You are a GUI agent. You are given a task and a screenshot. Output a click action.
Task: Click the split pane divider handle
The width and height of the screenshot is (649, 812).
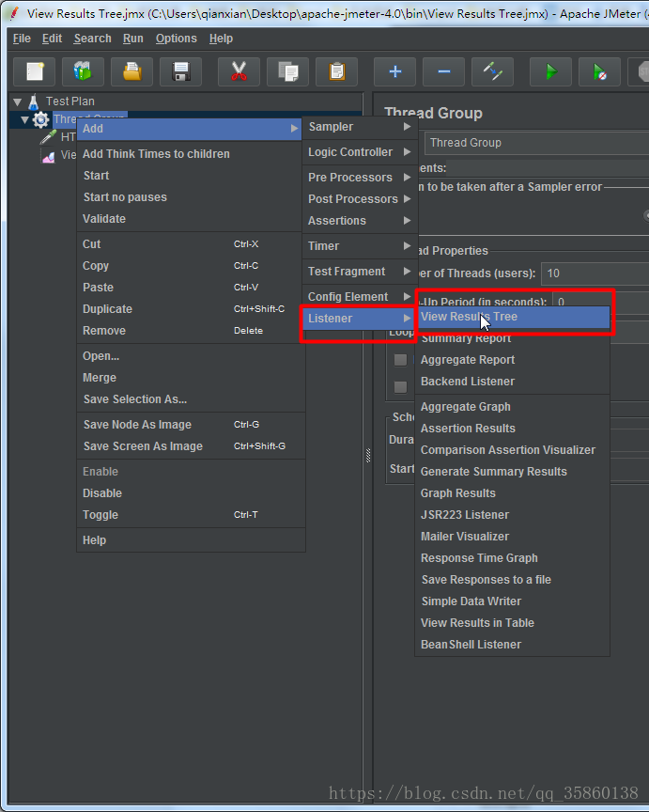point(368,455)
